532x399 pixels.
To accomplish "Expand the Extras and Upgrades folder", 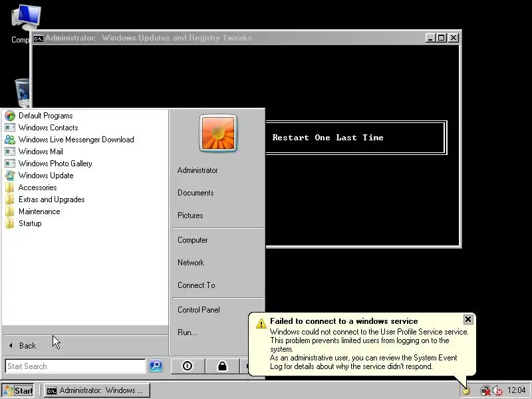I will tap(52, 199).
